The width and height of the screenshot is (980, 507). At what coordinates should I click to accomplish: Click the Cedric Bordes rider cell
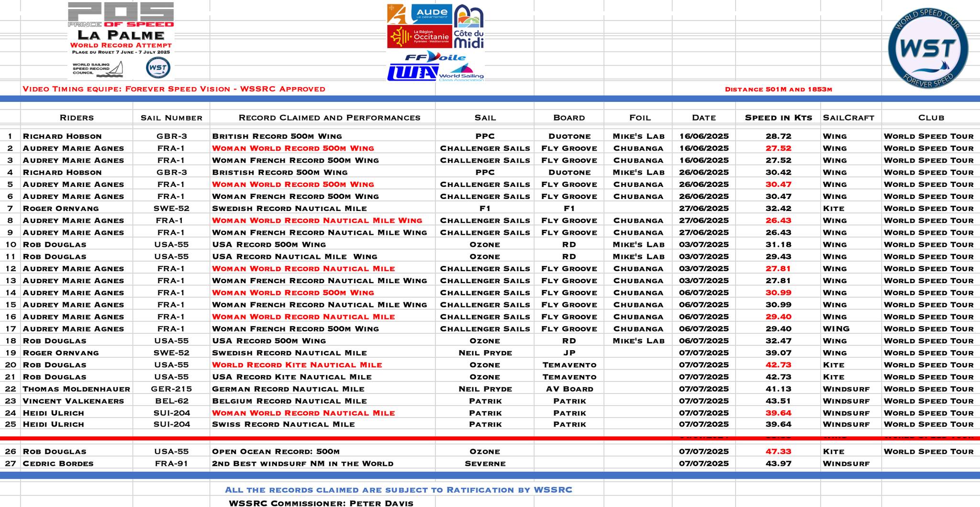[58, 463]
